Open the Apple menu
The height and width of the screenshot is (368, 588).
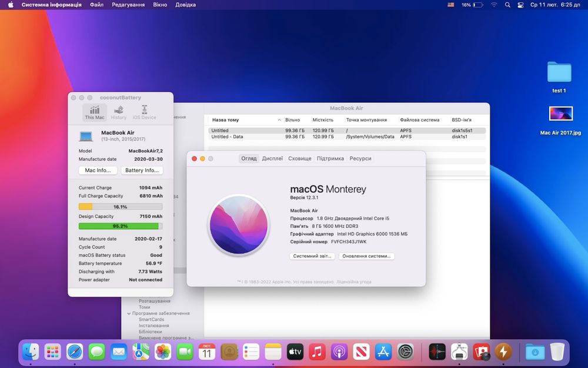tap(11, 5)
